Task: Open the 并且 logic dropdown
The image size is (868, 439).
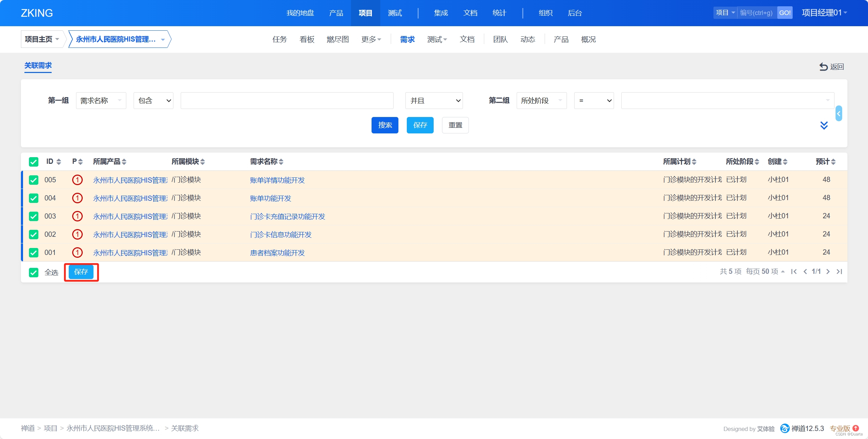Action: (434, 101)
